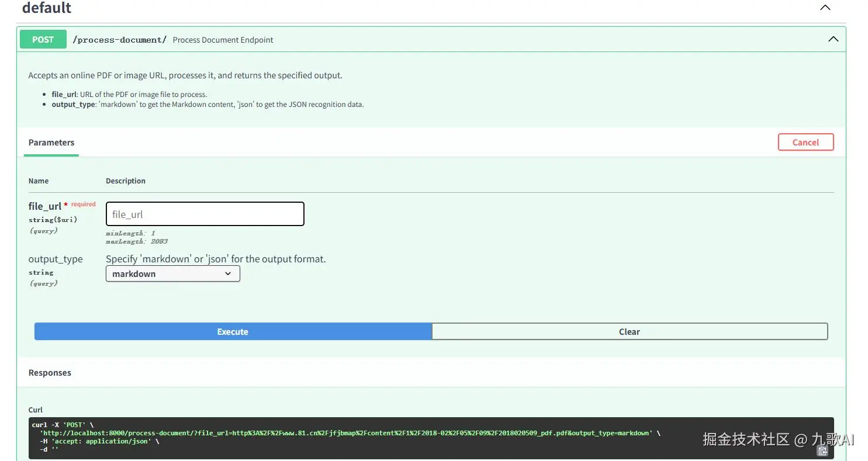The image size is (868, 461).
Task: Click the maxLength: 2083 hint text
Action: point(137,241)
